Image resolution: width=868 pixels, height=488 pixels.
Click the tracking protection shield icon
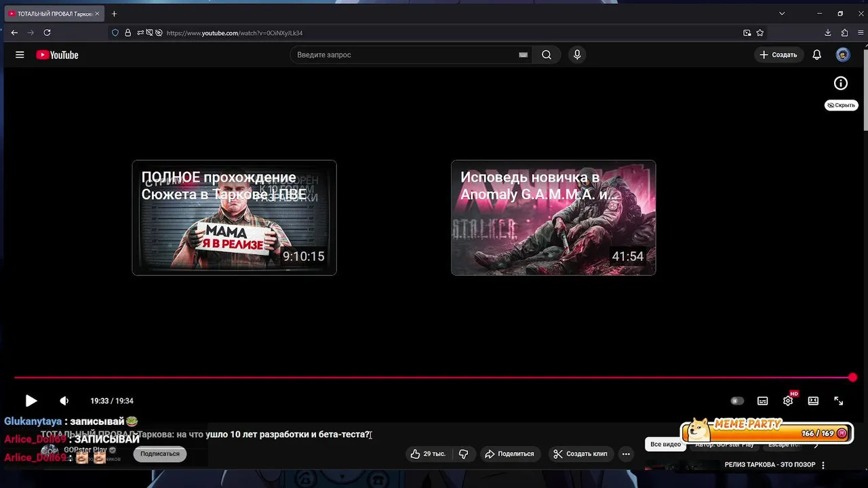115,33
